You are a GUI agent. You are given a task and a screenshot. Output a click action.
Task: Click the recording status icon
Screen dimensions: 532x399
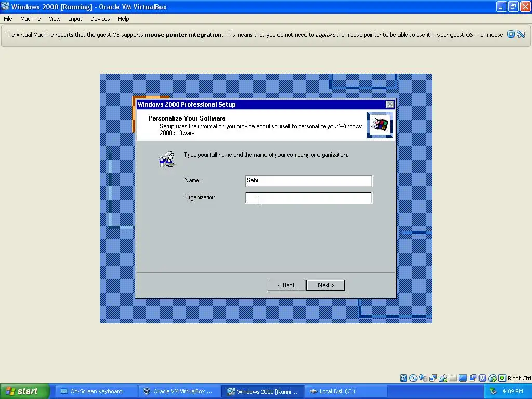point(472,378)
